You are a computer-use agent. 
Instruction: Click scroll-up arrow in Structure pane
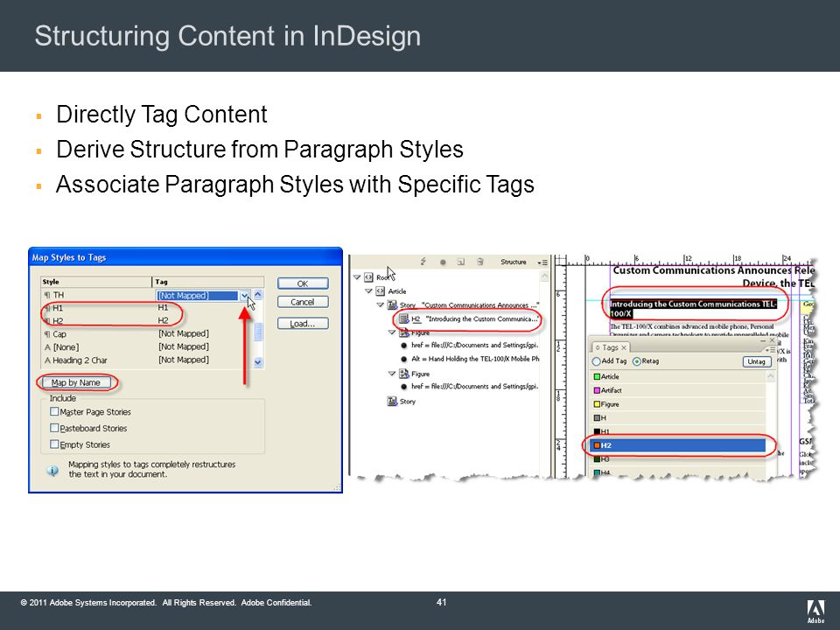pyautogui.click(x=545, y=276)
